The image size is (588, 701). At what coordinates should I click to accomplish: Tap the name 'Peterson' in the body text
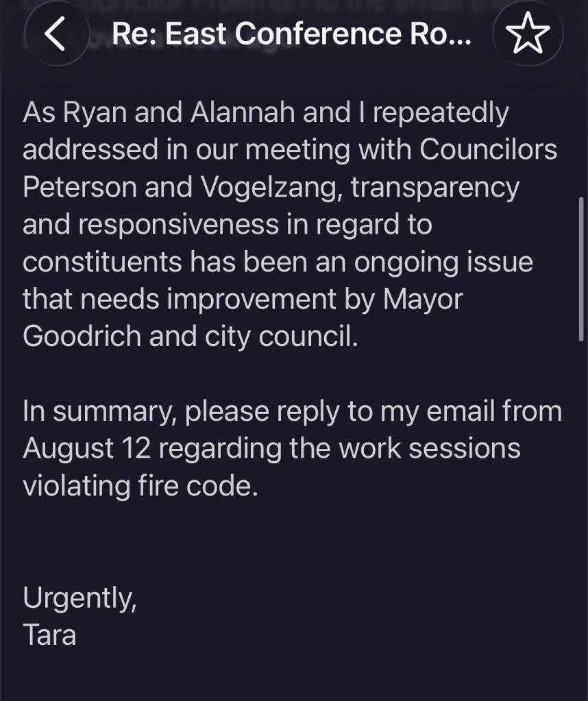coord(79,186)
